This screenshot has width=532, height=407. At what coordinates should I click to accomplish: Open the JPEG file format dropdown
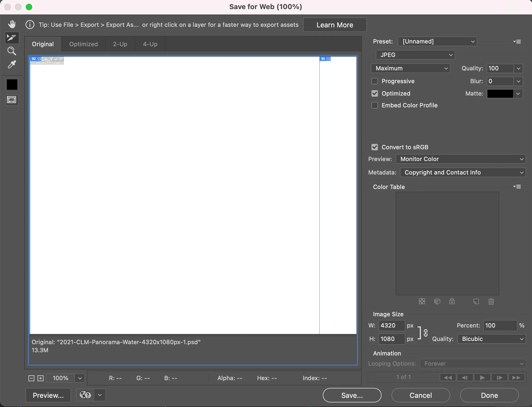(415, 55)
